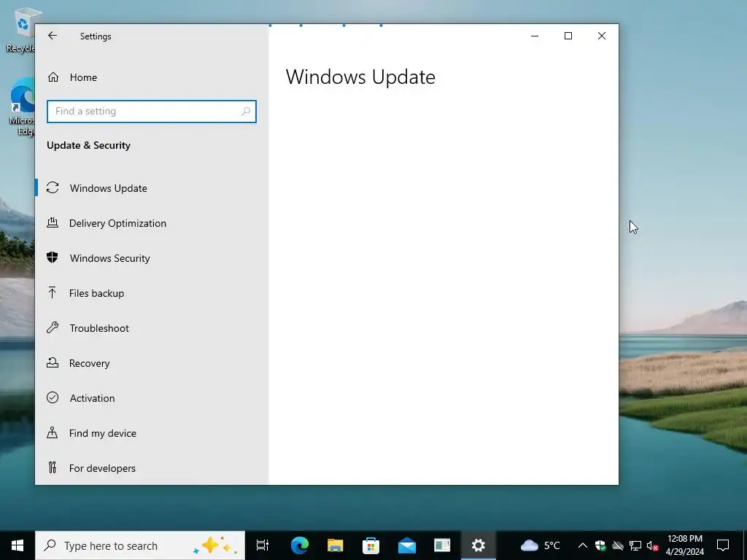The width and height of the screenshot is (747, 560).
Task: Click the Windows Update refresh arrows icon
Action: pyautogui.click(x=53, y=187)
